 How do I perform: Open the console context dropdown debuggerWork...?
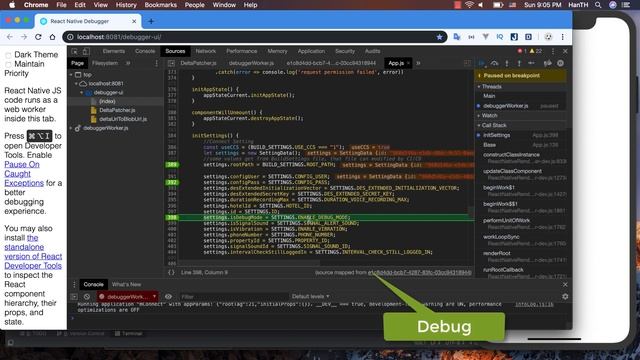[128, 297]
